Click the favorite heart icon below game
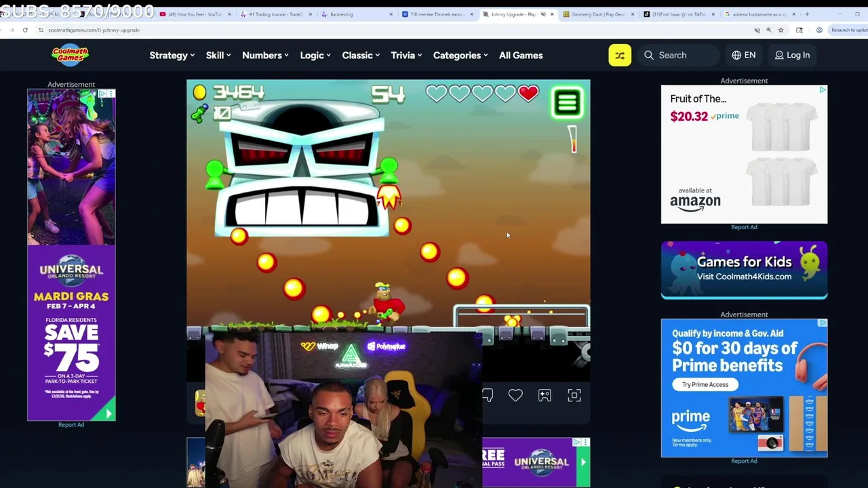This screenshot has width=868, height=488. [515, 395]
